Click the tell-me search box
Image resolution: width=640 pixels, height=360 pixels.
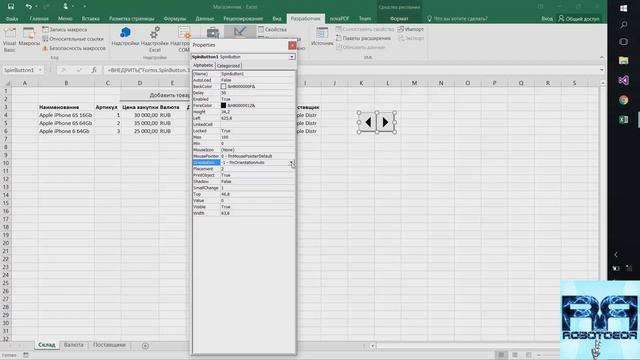coord(457,19)
